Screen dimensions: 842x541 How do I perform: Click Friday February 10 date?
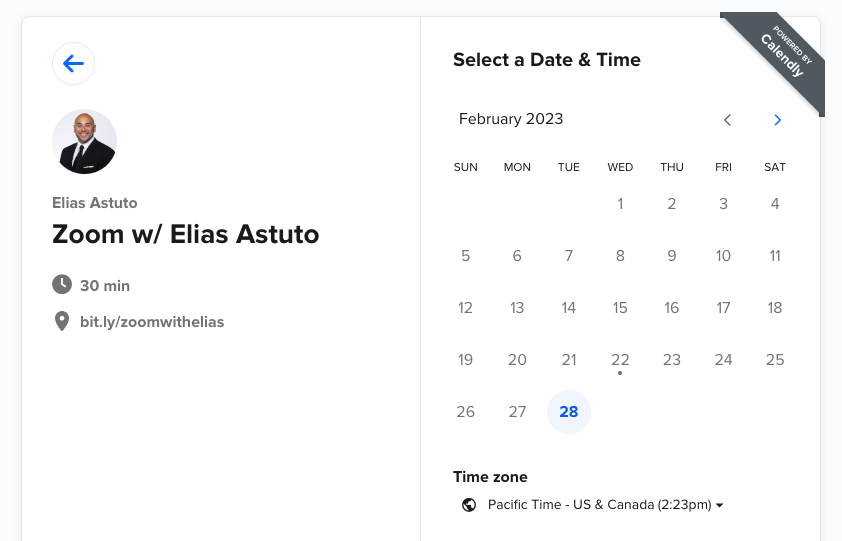[x=723, y=256]
